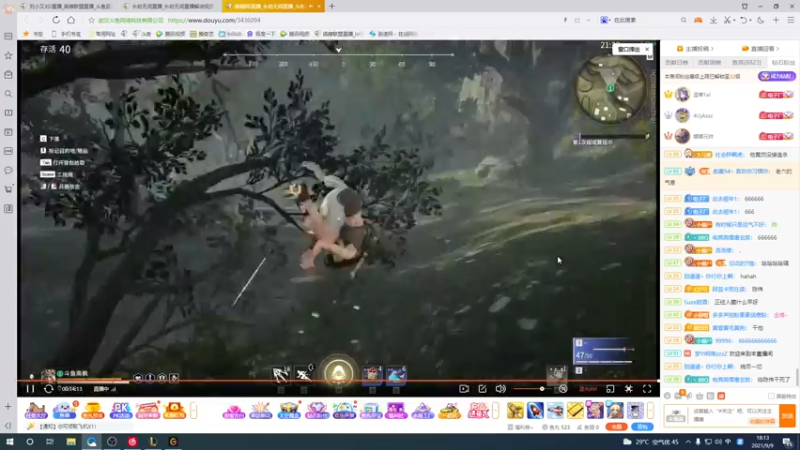Screen dimensions: 800x450
Task: Select the weekly contribution rank tab
Action: click(710, 62)
